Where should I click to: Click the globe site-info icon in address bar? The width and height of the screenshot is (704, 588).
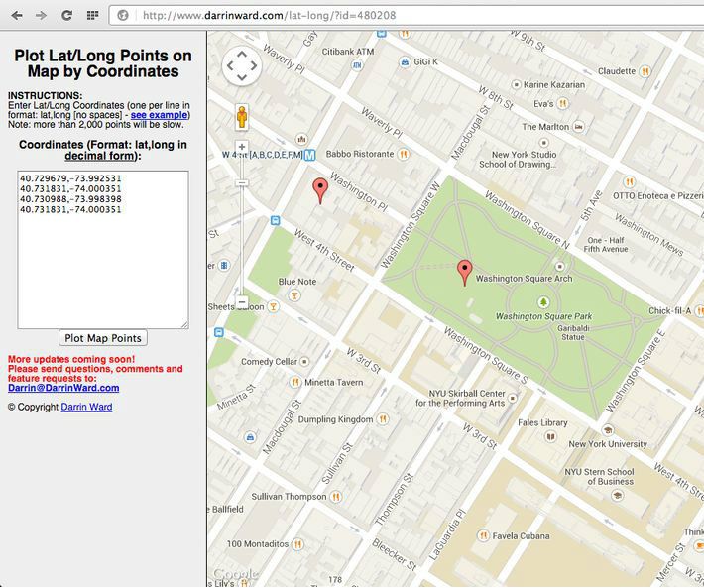(x=123, y=15)
